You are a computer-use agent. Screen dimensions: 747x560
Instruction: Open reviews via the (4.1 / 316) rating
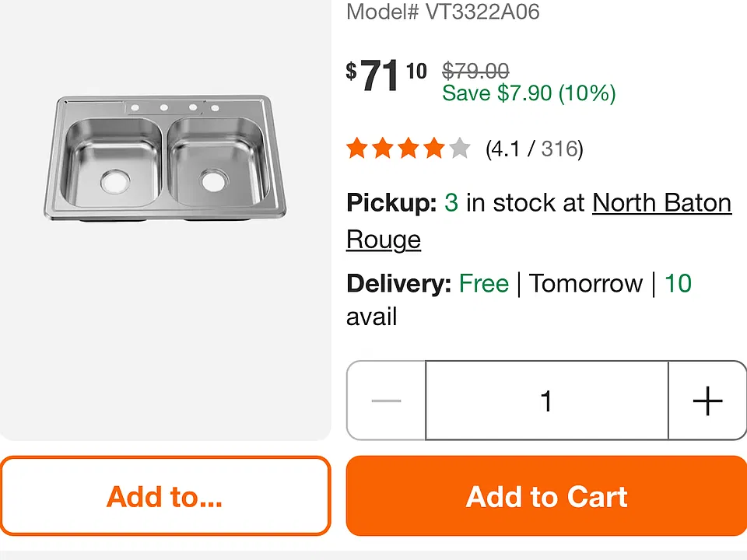(535, 149)
